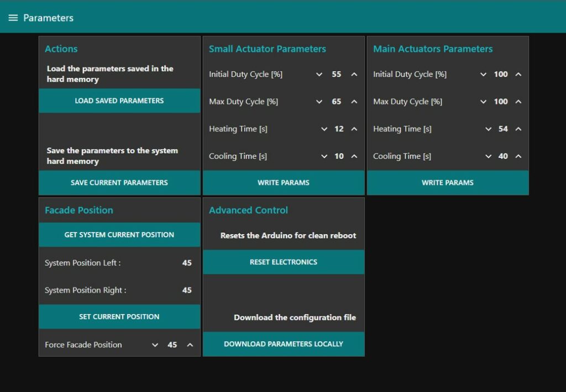The image size is (566, 392).
Task: Increase Small Actuator Heating Time
Action: coord(354,129)
